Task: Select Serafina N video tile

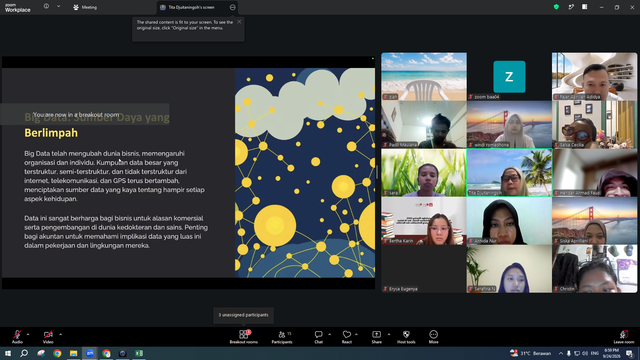Action: 509,269
